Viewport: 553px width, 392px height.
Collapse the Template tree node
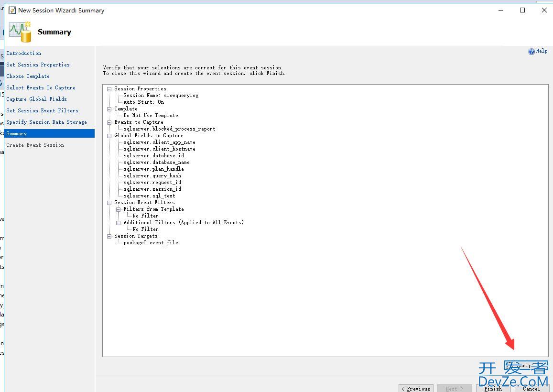coord(109,109)
